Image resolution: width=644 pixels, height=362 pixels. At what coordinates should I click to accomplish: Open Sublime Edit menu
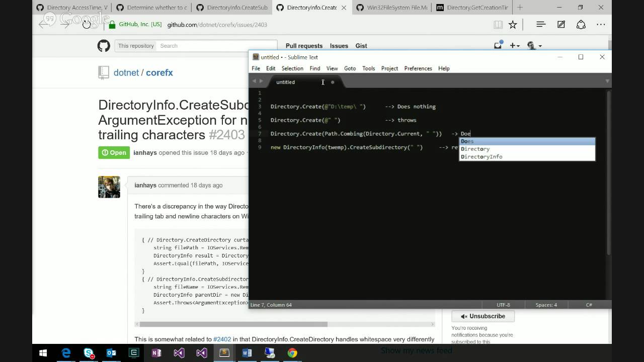click(271, 68)
